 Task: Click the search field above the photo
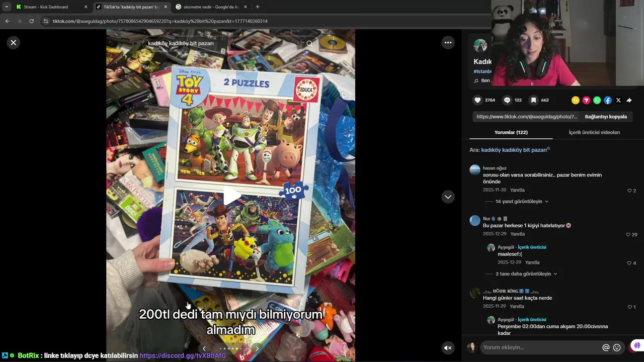[221, 43]
